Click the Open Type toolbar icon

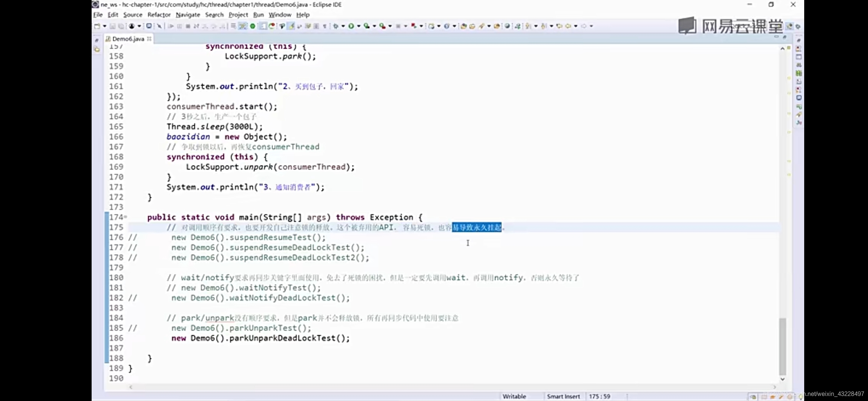click(463, 26)
